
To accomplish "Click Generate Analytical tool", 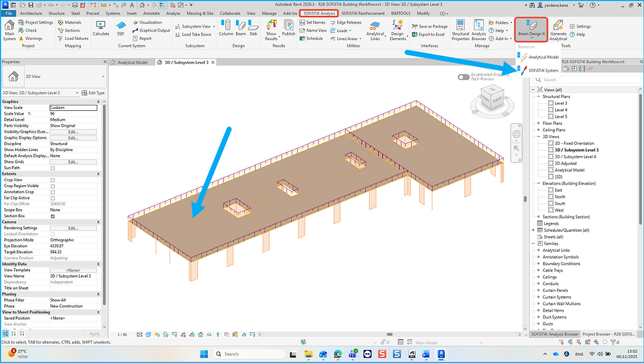I will 558,30.
